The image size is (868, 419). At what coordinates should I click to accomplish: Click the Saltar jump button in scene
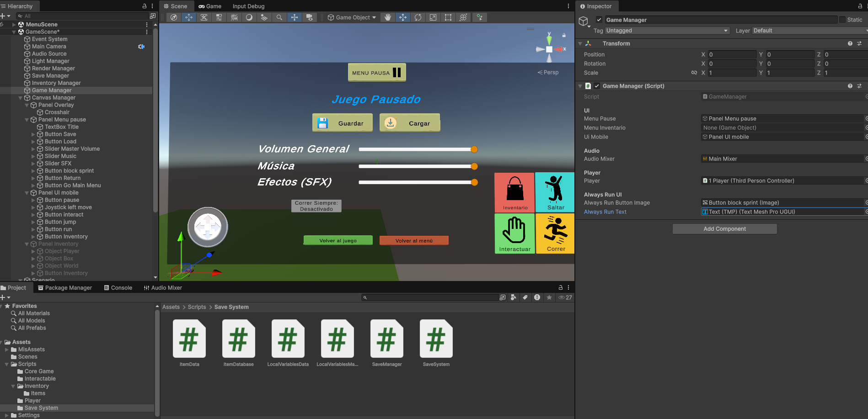pos(555,192)
